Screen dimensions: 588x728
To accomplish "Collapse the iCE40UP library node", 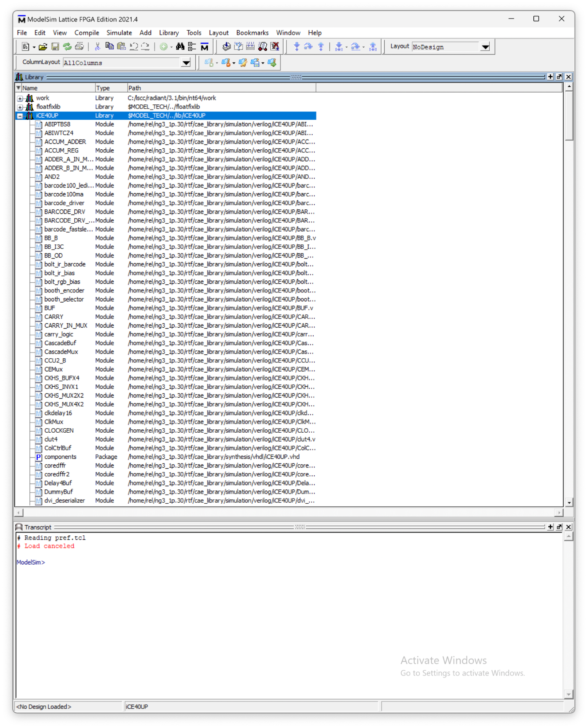I will coord(20,116).
